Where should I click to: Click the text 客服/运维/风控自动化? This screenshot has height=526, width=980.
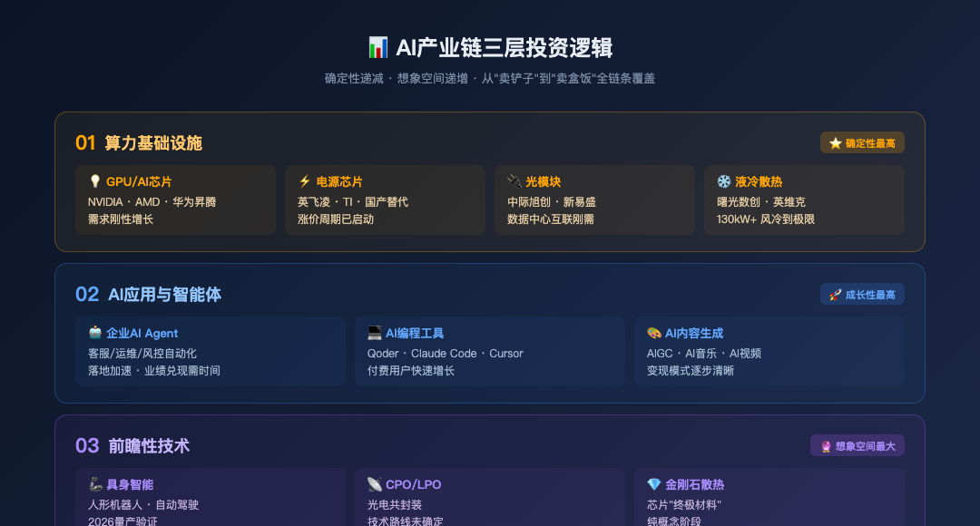pyautogui.click(x=142, y=354)
